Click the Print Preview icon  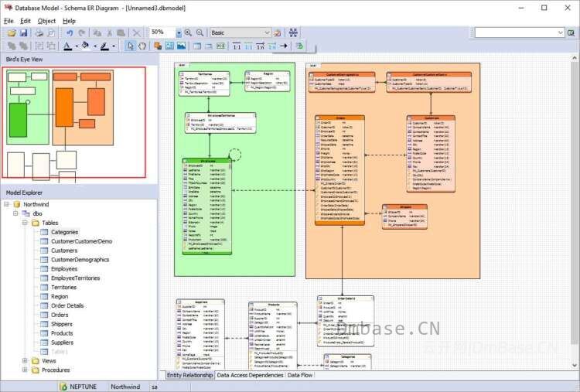tap(51, 33)
